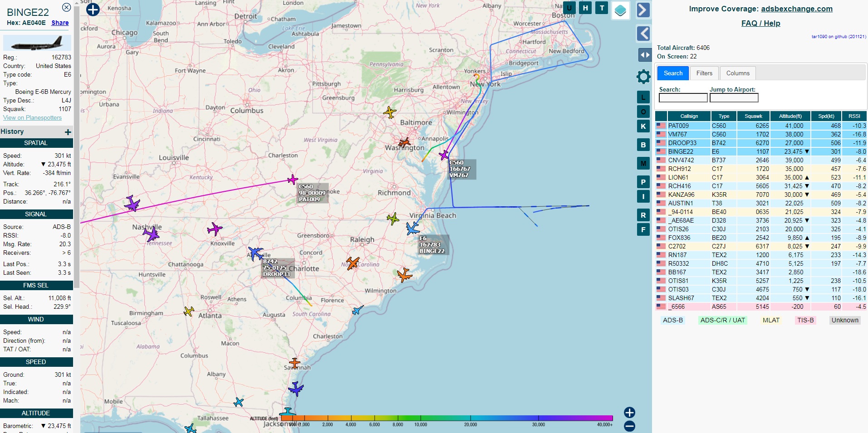Switch to the Search tab

[673, 73]
